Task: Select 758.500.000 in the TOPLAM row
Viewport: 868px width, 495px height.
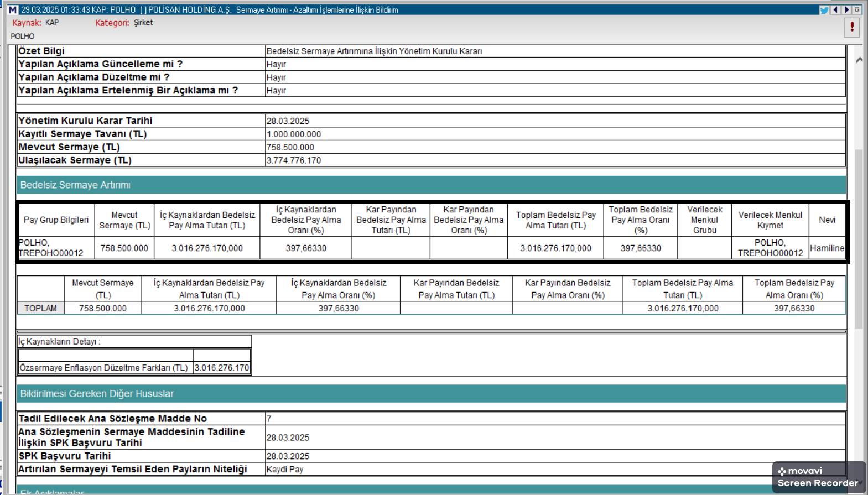Action: click(103, 309)
